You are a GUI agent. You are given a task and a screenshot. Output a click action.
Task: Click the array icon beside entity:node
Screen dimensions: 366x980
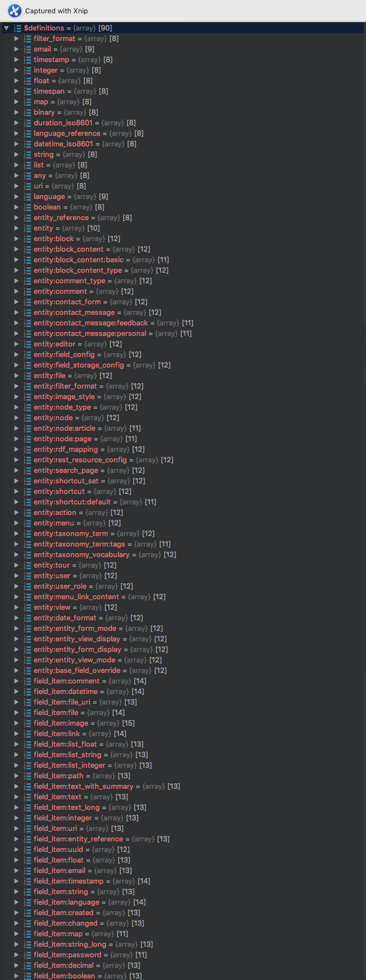pos(27,418)
